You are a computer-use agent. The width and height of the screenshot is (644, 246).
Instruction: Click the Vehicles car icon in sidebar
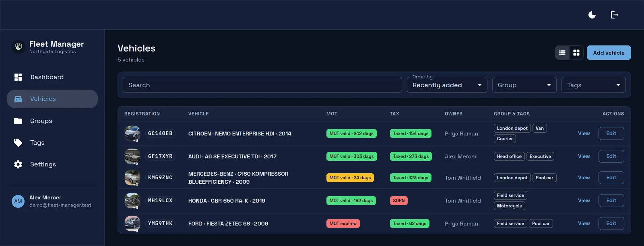point(18,99)
